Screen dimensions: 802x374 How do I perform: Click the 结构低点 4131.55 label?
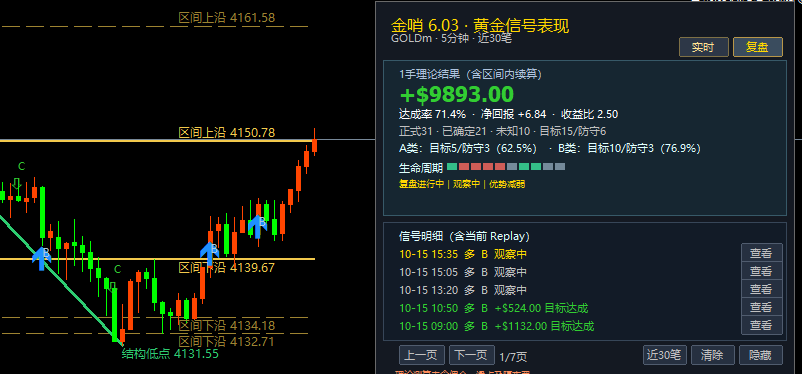pyautogui.click(x=170, y=353)
